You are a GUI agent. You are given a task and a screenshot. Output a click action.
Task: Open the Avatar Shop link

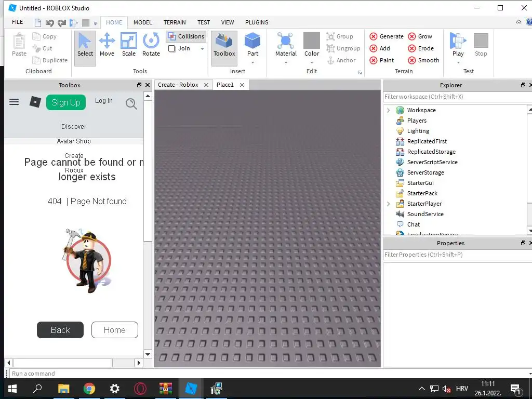[74, 141]
